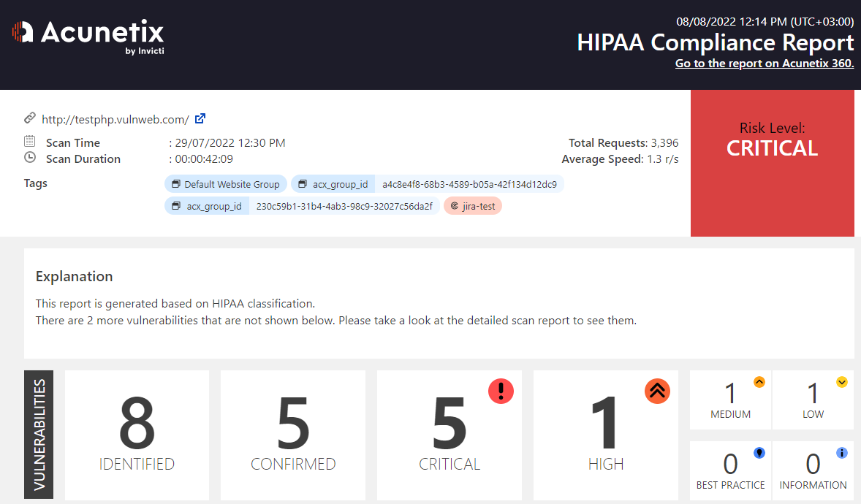The image size is (861, 504).
Task: Click the 1 MEDIUM vulnerabilities card
Action: (x=730, y=400)
